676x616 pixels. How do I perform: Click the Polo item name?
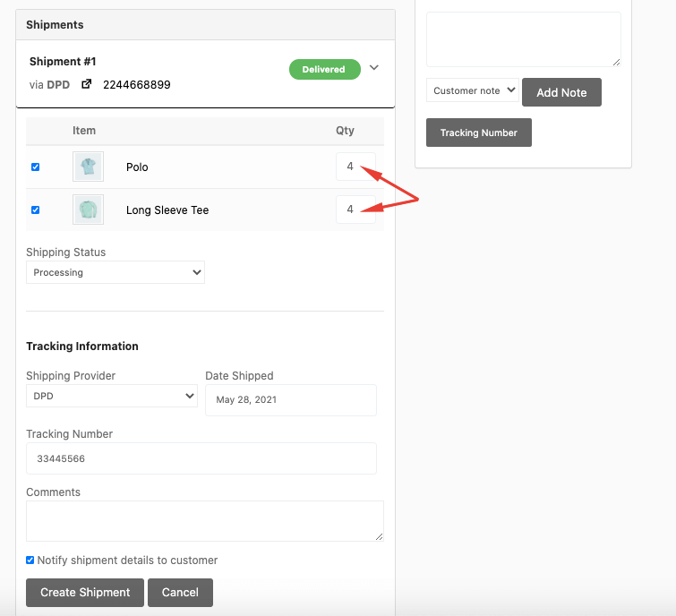pyautogui.click(x=137, y=167)
